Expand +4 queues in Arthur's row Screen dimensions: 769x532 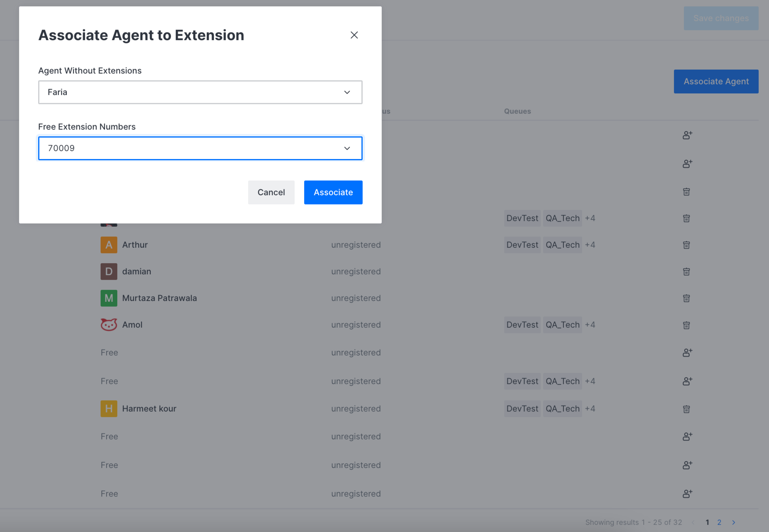tap(590, 245)
